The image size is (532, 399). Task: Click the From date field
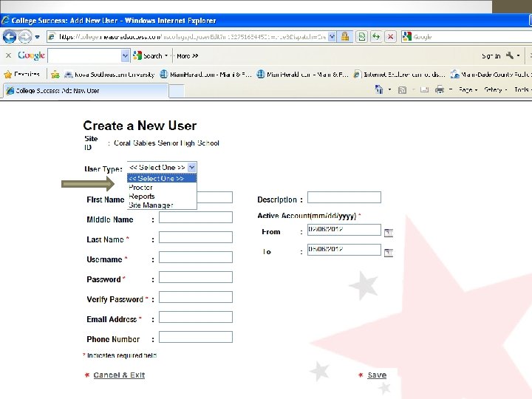[x=344, y=230]
